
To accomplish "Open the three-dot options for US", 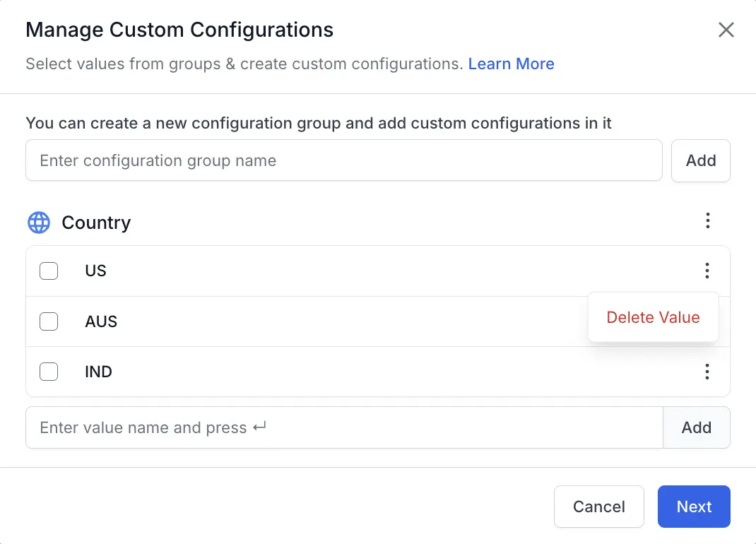I will 707,271.
